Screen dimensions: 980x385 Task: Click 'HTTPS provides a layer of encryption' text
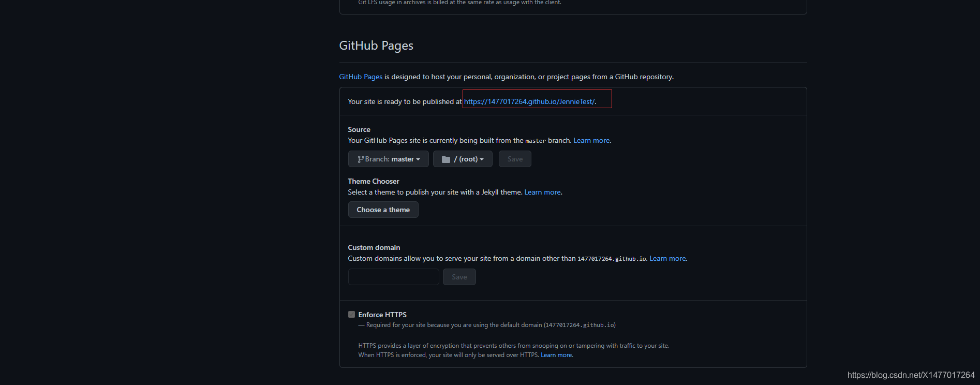click(x=514, y=346)
